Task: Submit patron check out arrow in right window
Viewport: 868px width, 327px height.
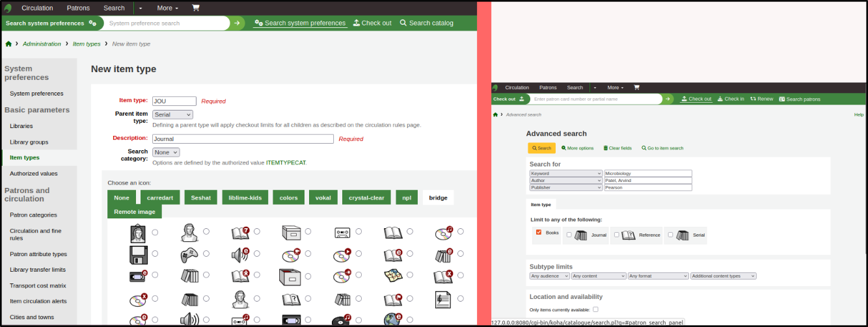Action: (668, 99)
